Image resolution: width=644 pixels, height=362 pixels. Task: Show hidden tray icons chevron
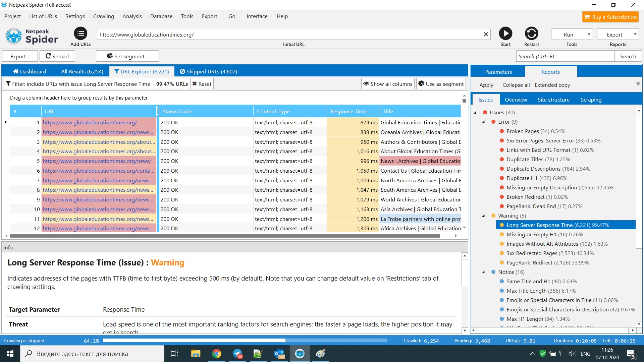tap(532, 354)
